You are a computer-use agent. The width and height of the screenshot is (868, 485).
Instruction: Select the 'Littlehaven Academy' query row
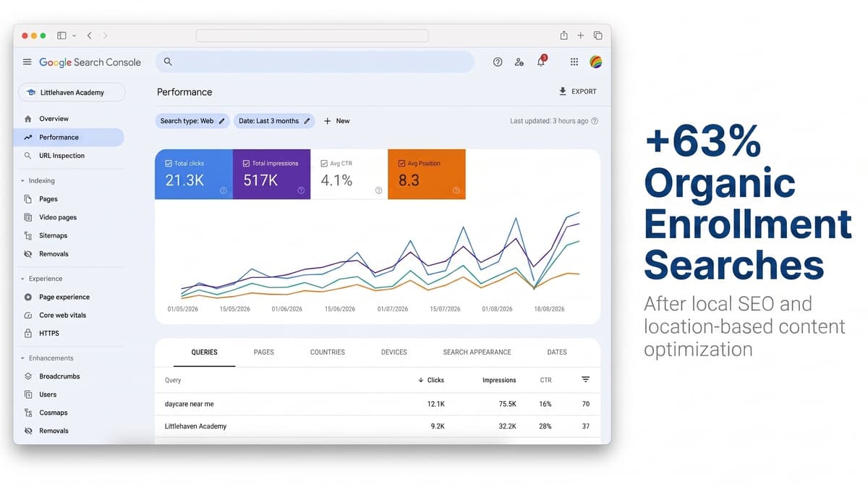click(x=378, y=426)
